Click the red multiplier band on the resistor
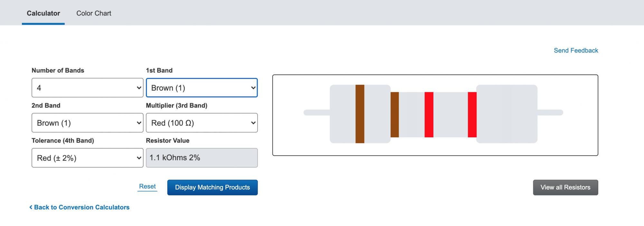This screenshot has height=226, width=644. [429, 114]
